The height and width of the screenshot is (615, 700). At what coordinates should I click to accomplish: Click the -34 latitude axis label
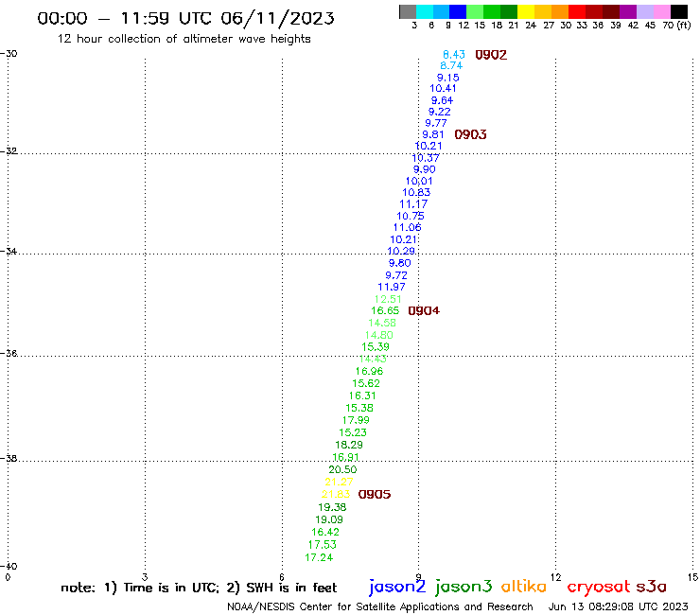coord(9,252)
